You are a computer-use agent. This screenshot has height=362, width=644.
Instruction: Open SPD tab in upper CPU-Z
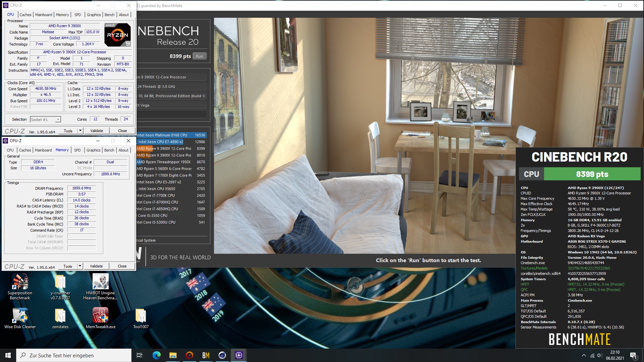point(78,15)
